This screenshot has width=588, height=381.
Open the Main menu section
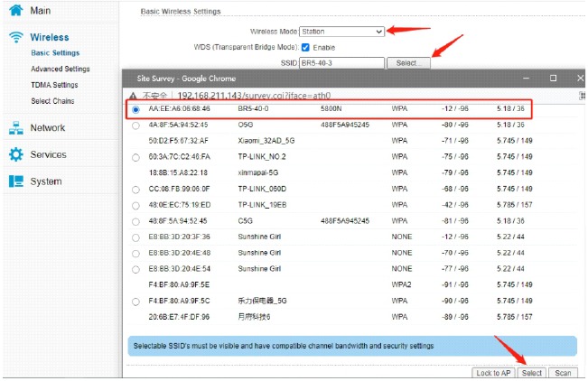tap(40, 11)
